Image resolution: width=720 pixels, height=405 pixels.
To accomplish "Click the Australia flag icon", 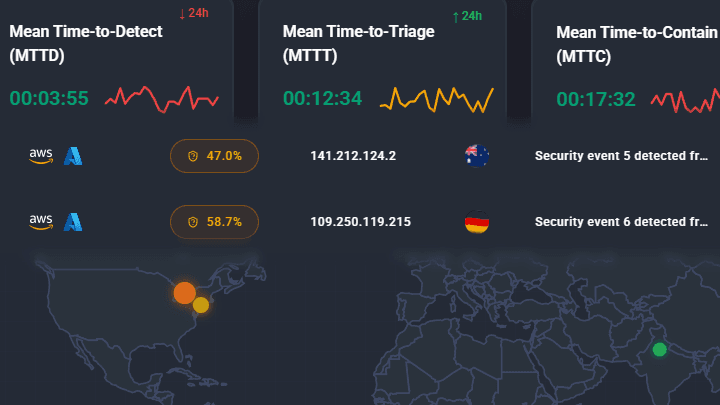I will 477,156.
